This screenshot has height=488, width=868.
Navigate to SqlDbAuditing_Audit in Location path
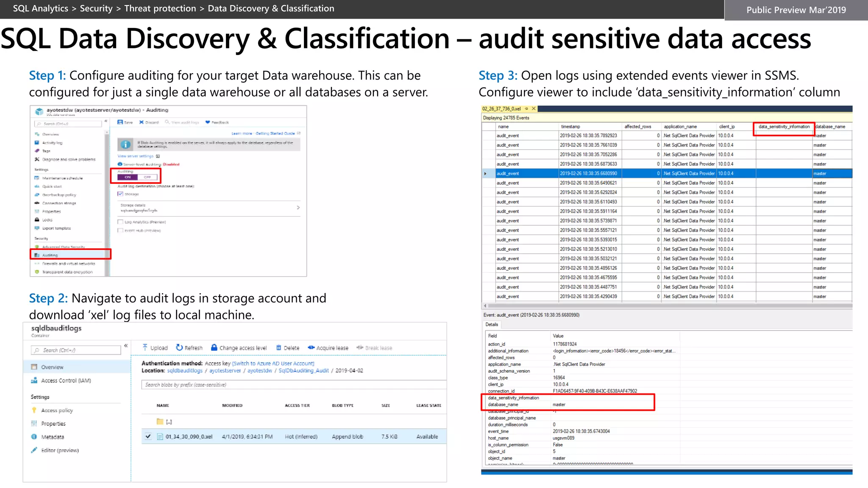click(x=303, y=371)
